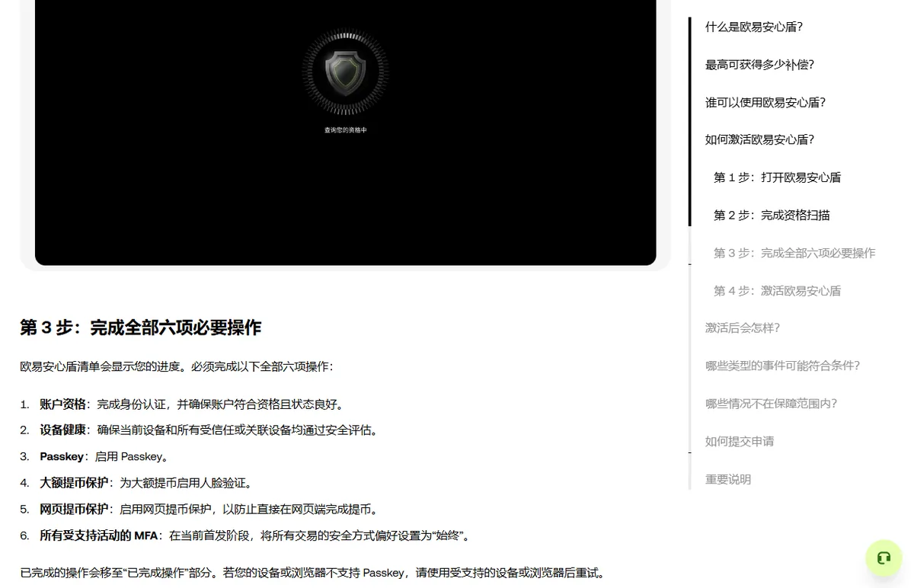This screenshot has height=588, width=914.
Task: Click the Passkey：启用 Passkey list item
Action: (104, 457)
